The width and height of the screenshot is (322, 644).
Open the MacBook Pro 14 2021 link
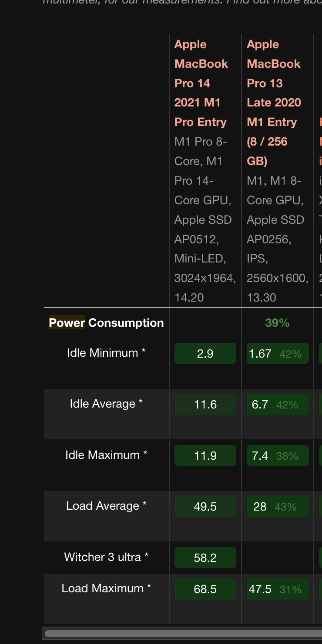[x=201, y=83]
